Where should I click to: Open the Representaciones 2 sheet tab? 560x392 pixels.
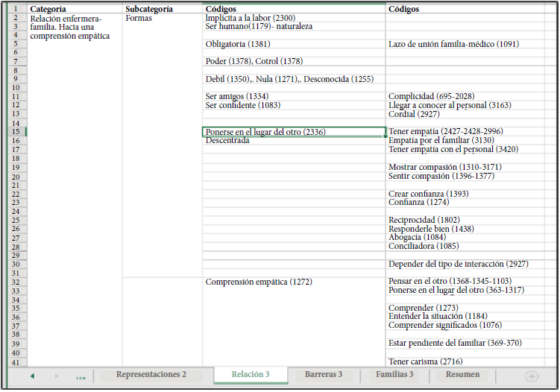click(x=151, y=375)
